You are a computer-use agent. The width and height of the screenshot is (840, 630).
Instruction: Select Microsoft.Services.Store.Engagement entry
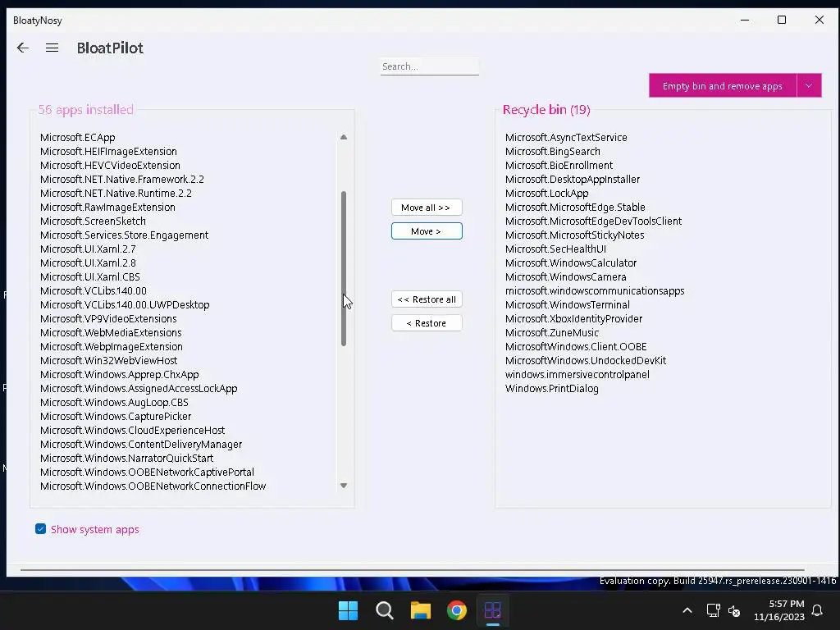tap(125, 235)
